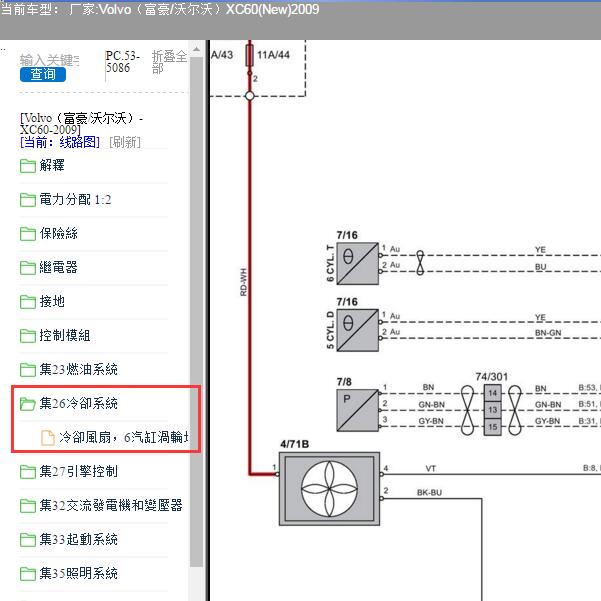This screenshot has height=601, width=601.
Task: Click the folder icon beside 集27引擎控制
Action: tap(28, 472)
